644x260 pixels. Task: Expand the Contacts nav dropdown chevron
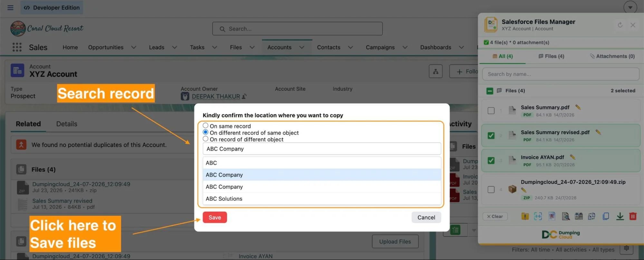[351, 47]
